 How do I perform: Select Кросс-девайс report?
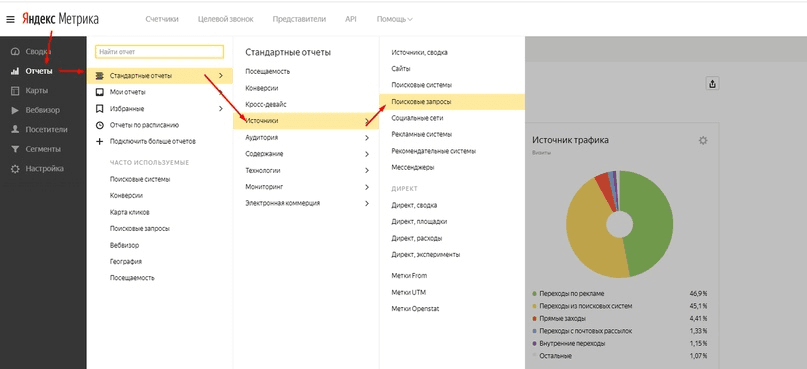[x=266, y=104]
